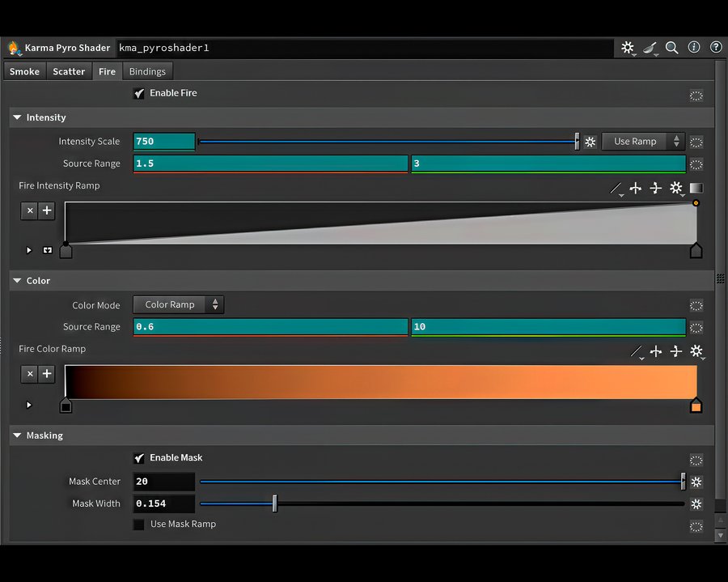Open the node info icon
The width and height of the screenshot is (728, 582).
[694, 48]
